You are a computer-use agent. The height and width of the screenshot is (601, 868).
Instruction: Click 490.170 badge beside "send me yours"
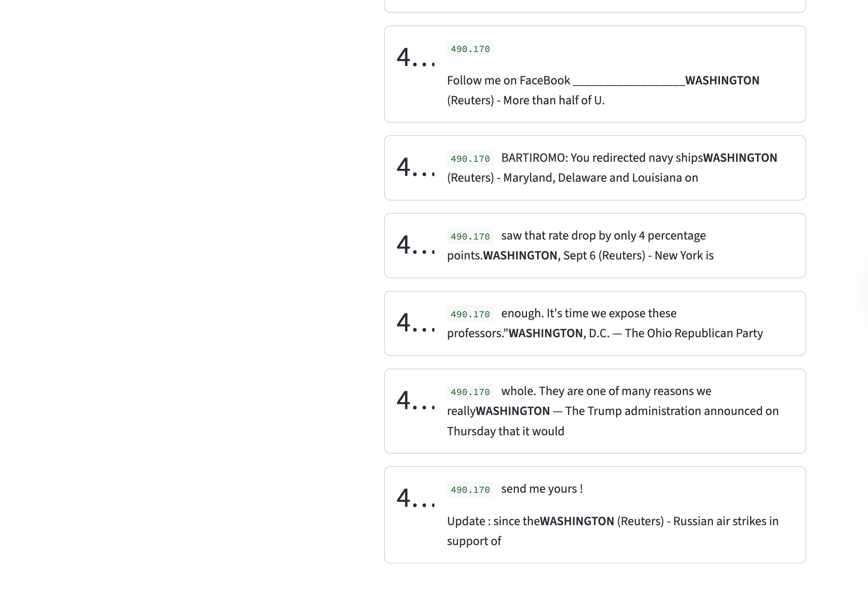pos(470,490)
